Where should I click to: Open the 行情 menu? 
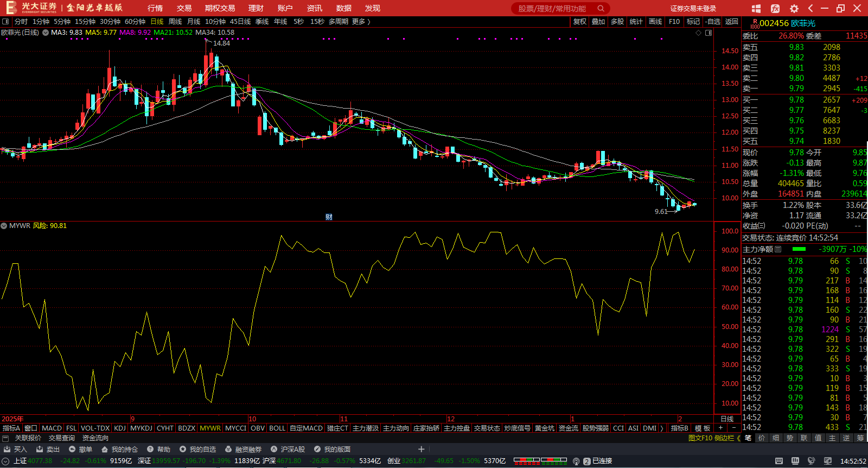click(x=155, y=8)
